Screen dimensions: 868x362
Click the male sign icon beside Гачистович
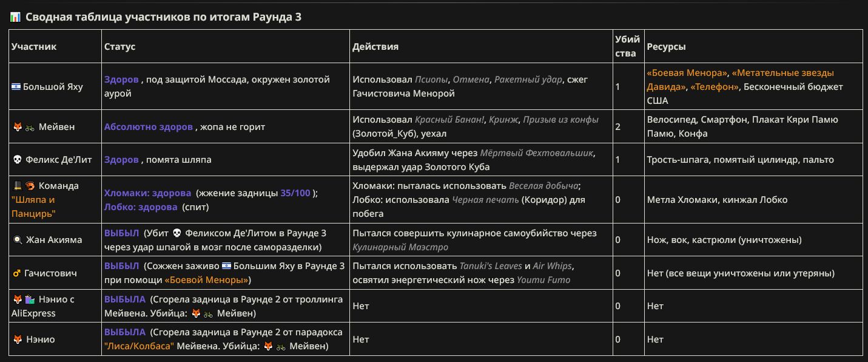pyautogui.click(x=16, y=273)
